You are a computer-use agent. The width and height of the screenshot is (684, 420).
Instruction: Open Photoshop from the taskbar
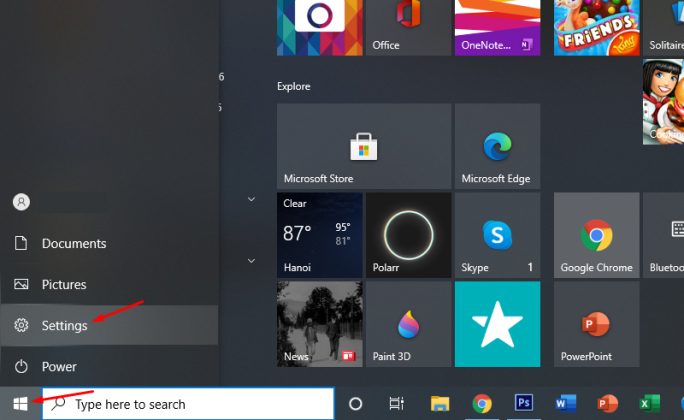[x=524, y=404]
